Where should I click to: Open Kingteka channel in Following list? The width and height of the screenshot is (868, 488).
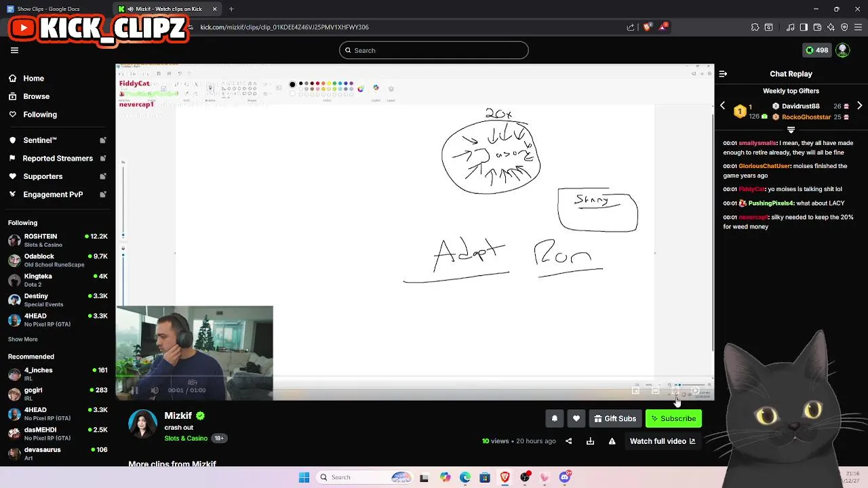[58, 280]
